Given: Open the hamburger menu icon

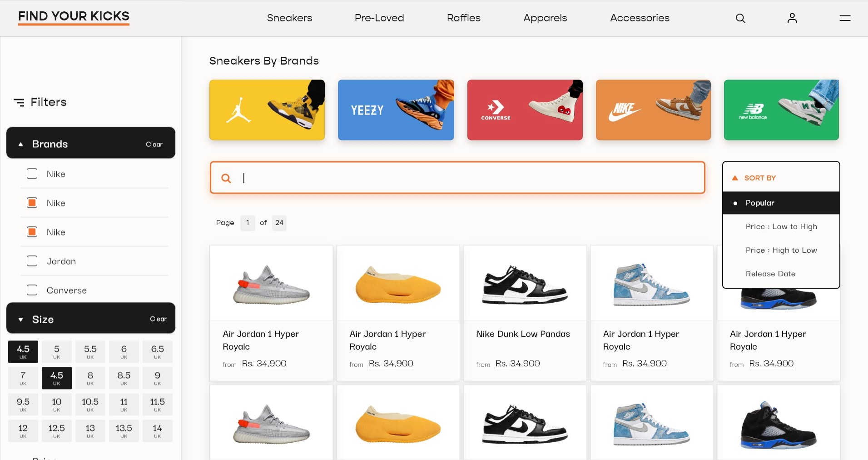Looking at the screenshot, I should point(845,18).
